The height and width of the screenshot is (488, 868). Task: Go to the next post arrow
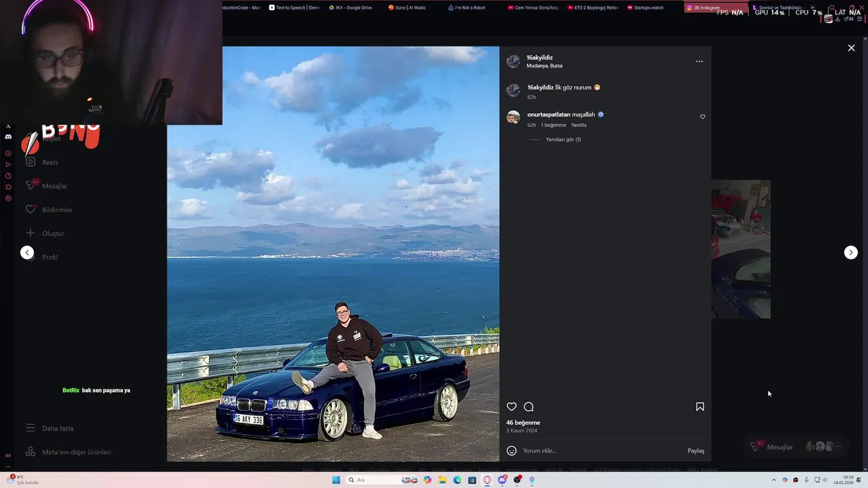pyautogui.click(x=851, y=252)
